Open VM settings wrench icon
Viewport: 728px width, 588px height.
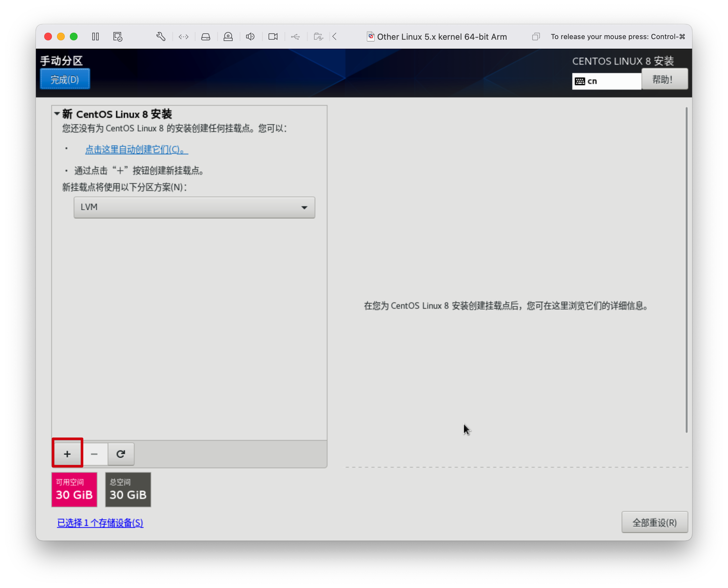coord(161,37)
